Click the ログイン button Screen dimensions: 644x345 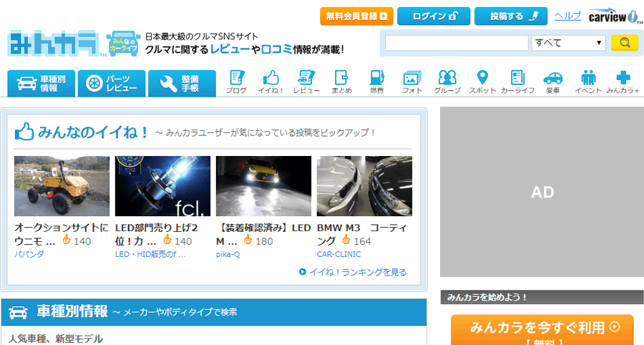point(434,16)
